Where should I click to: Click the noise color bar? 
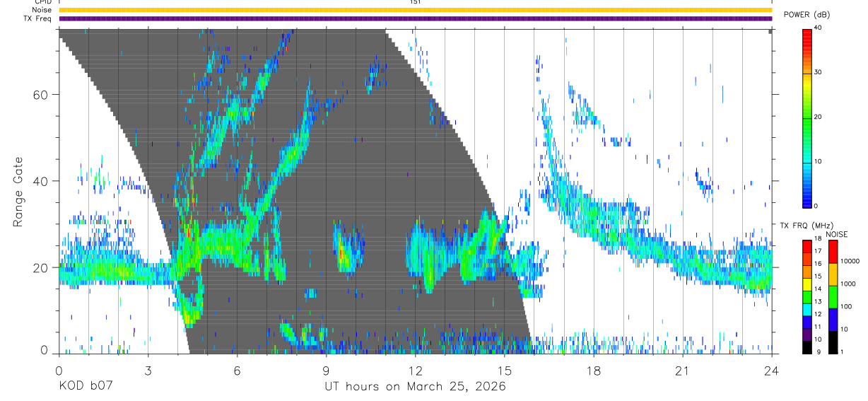pos(832,296)
